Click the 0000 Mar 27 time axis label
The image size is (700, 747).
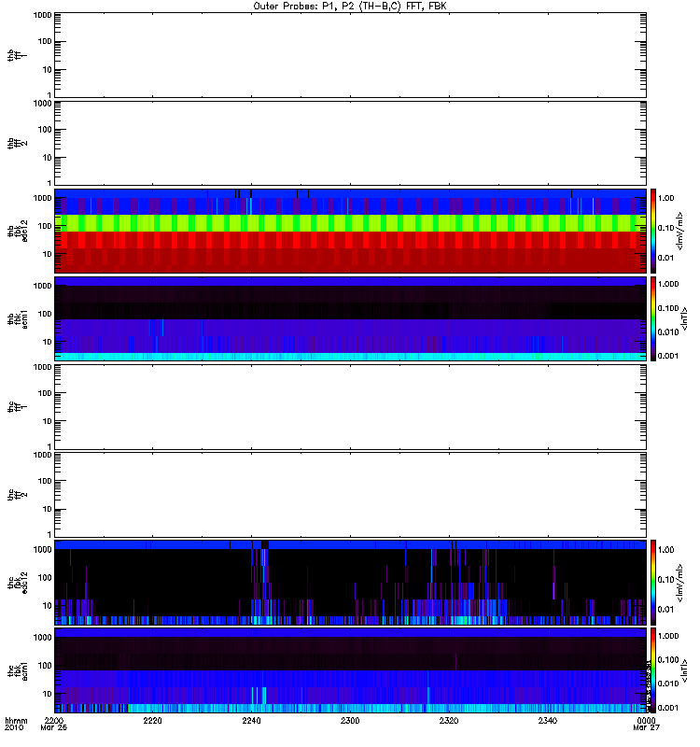point(646,725)
